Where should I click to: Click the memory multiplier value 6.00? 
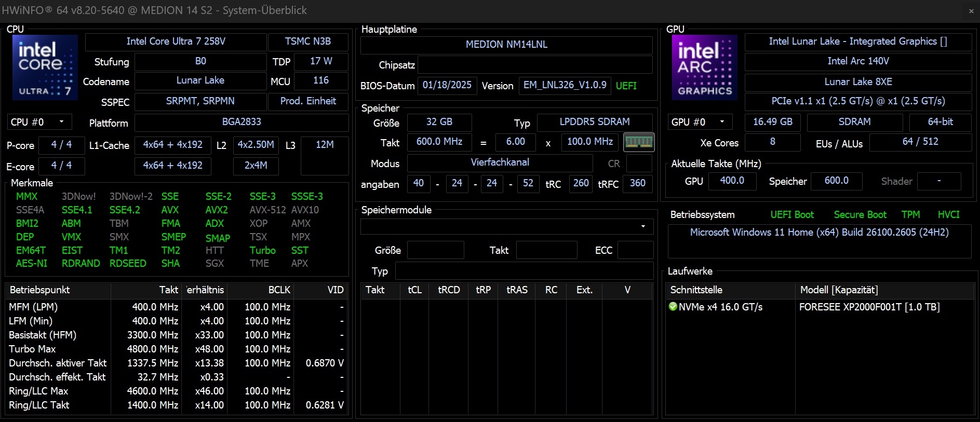[515, 142]
